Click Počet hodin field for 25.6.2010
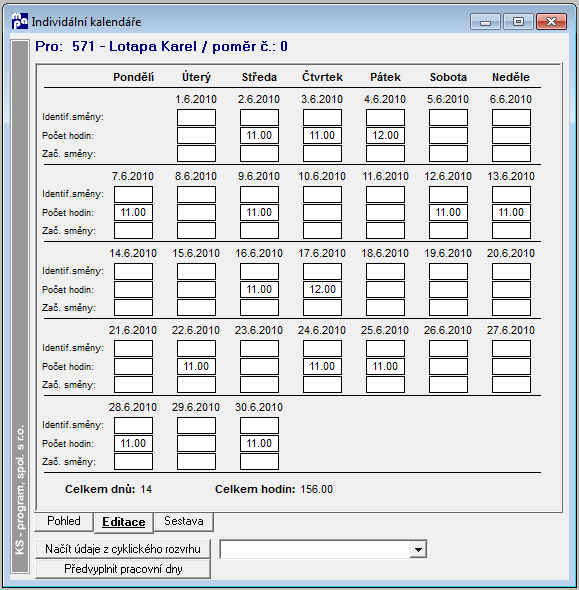 tap(385, 366)
